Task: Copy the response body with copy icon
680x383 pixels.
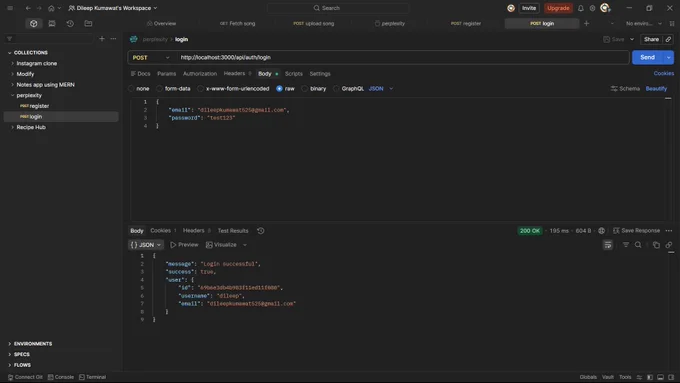Action: (x=656, y=245)
